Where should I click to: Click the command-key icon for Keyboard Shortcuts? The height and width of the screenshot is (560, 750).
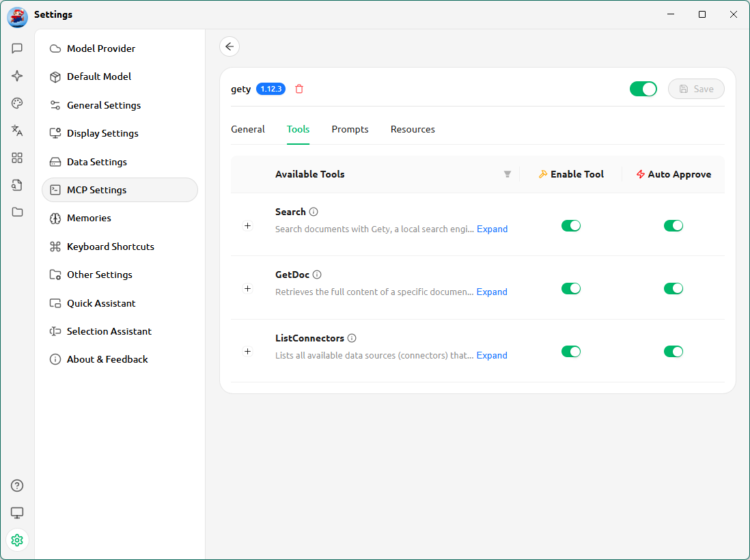pos(55,247)
